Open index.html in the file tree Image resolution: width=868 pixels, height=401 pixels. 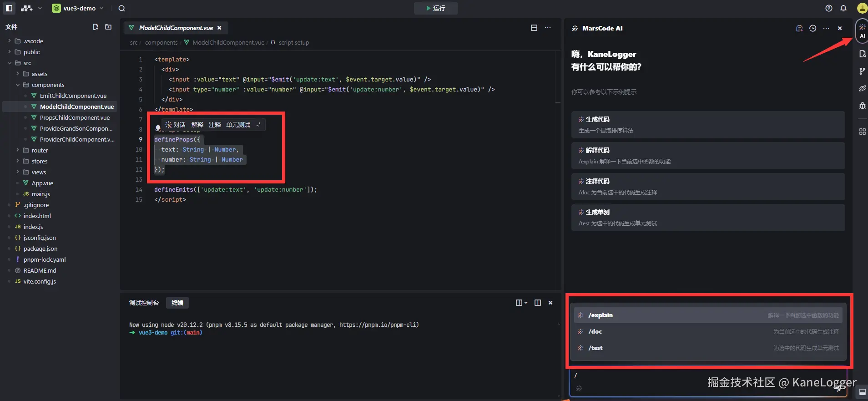tap(37, 216)
